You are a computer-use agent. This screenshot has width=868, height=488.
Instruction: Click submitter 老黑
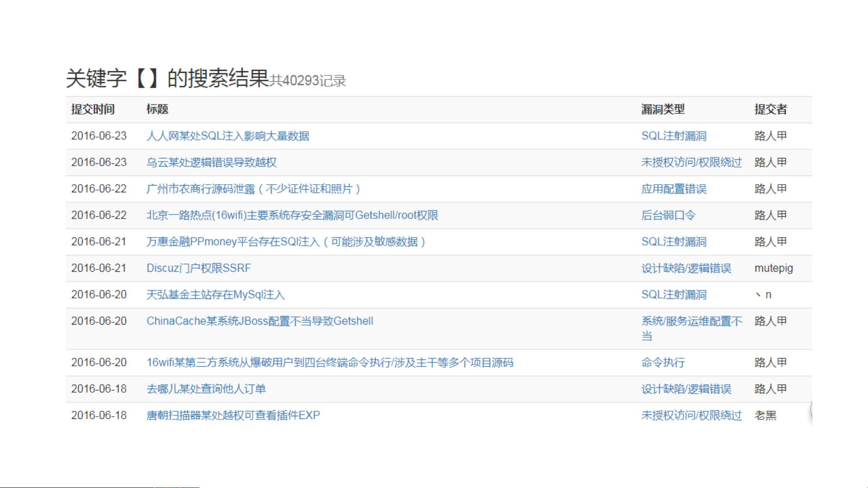[x=765, y=415]
